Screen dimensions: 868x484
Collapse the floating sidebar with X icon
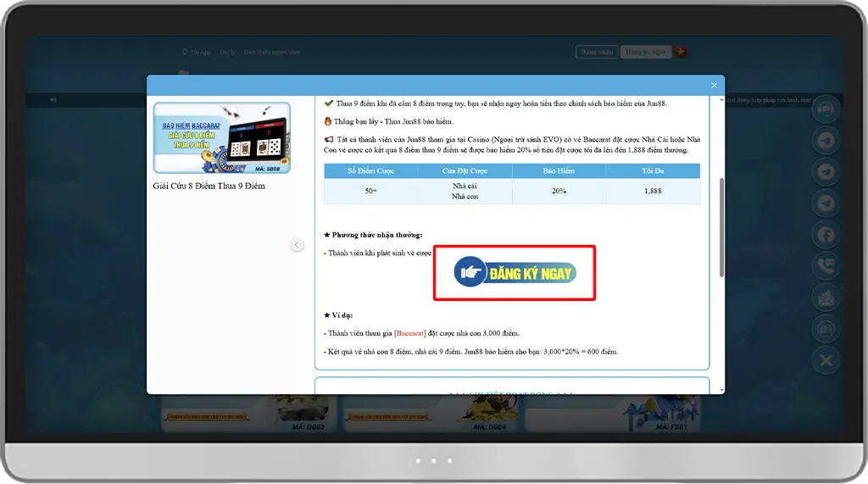(826, 360)
